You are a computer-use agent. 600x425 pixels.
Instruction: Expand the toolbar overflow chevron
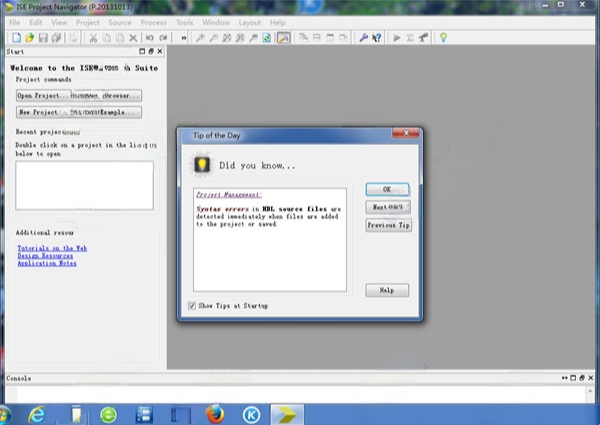point(184,37)
